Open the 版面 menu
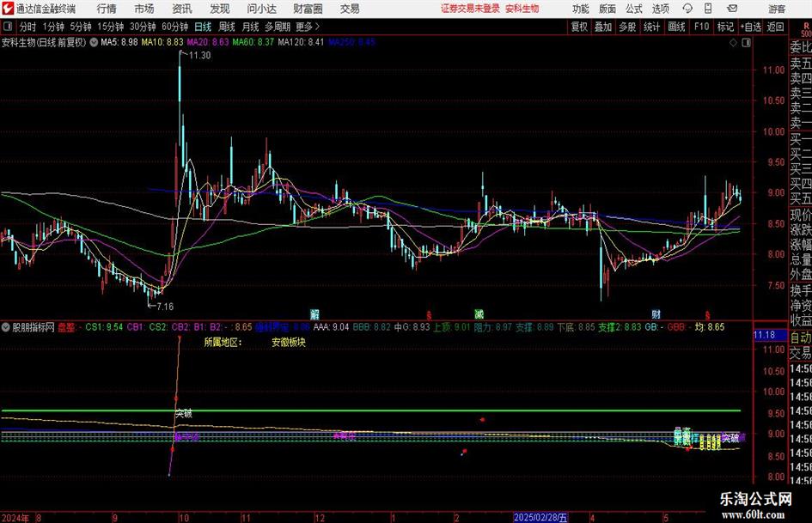Viewport: 812px width, 523px height. coord(607,9)
